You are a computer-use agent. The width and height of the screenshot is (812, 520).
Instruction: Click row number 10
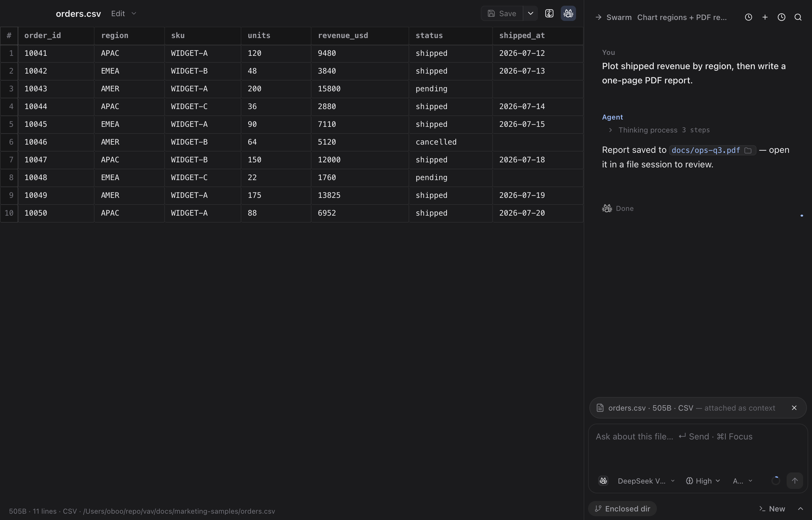(x=9, y=213)
